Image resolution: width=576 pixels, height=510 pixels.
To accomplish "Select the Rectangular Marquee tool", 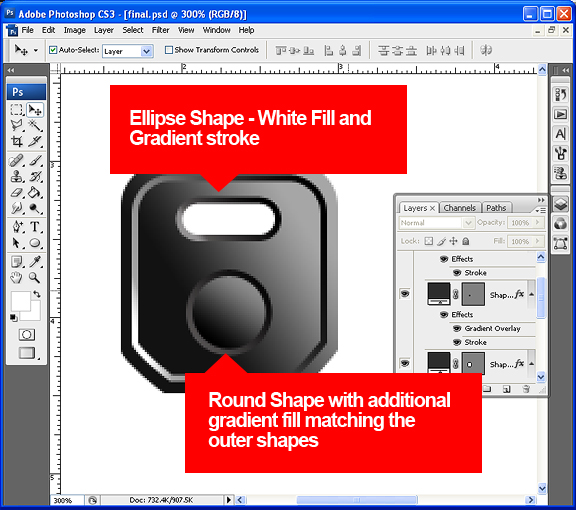I will click(17, 110).
